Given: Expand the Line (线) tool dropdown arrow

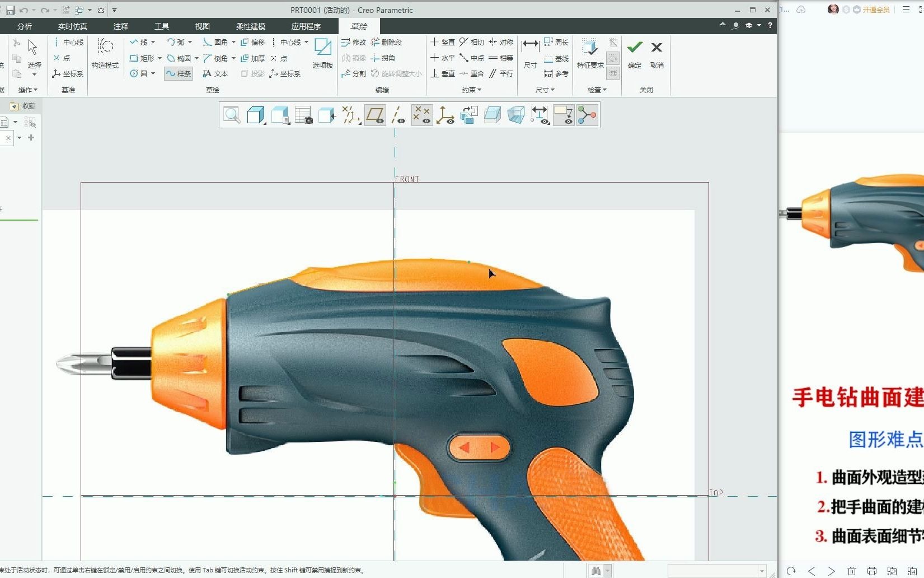Looking at the screenshot, I should point(153,42).
